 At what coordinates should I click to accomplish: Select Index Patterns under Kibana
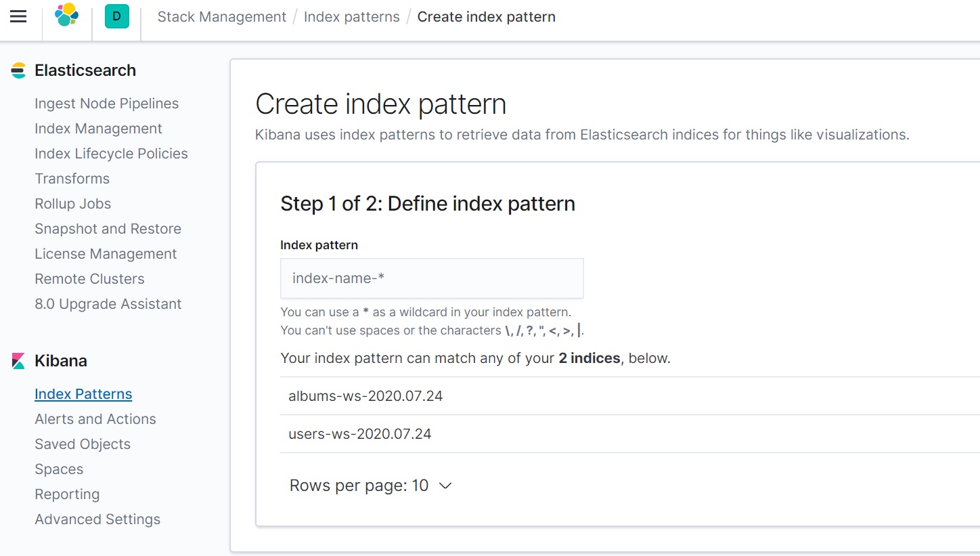click(x=83, y=394)
